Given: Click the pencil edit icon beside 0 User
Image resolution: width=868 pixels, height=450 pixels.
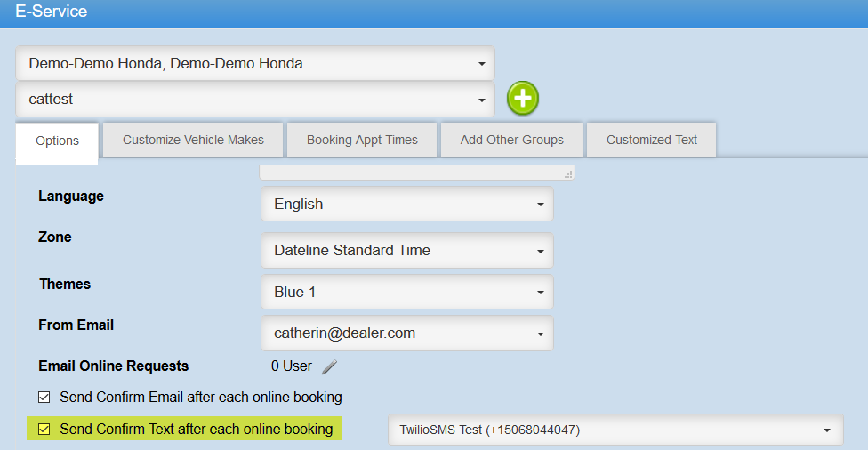Looking at the screenshot, I should coord(329,366).
